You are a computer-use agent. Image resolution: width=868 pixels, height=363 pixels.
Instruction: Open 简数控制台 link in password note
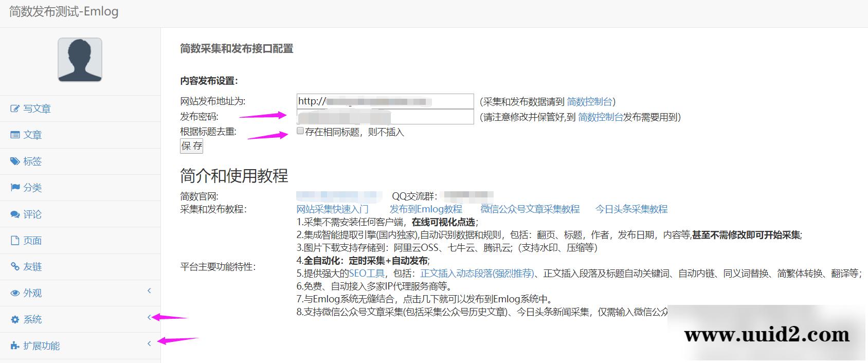(x=601, y=117)
